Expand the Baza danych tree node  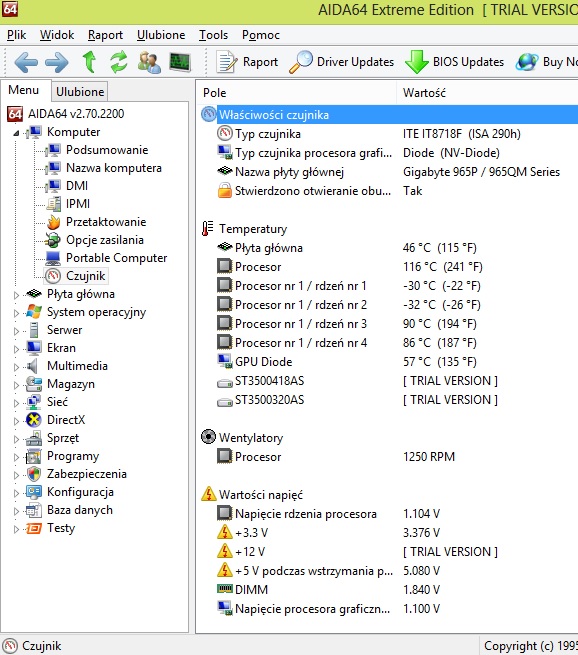[x=16, y=511]
